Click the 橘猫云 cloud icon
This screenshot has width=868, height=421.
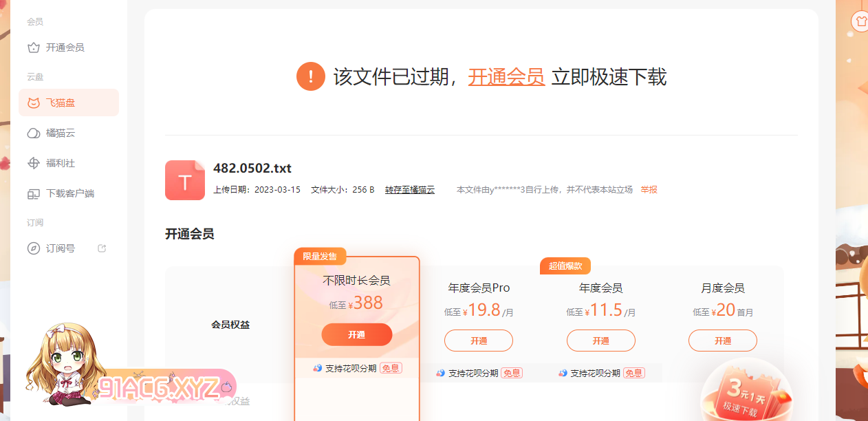(33, 133)
